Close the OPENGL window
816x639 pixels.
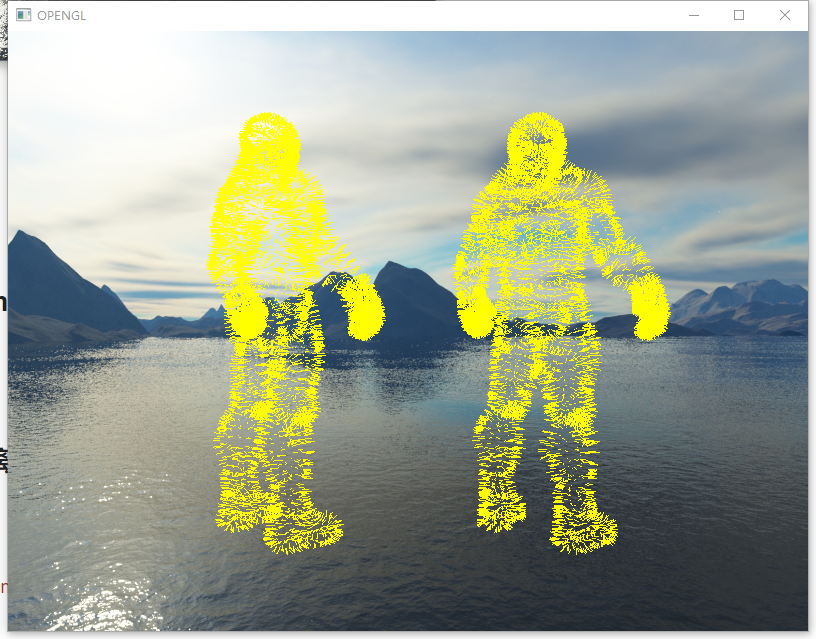tap(785, 15)
